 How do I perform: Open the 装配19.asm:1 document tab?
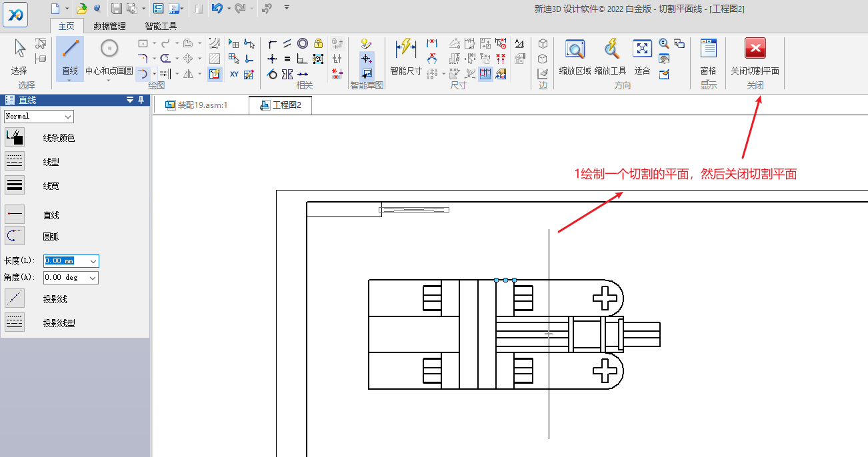pos(198,105)
